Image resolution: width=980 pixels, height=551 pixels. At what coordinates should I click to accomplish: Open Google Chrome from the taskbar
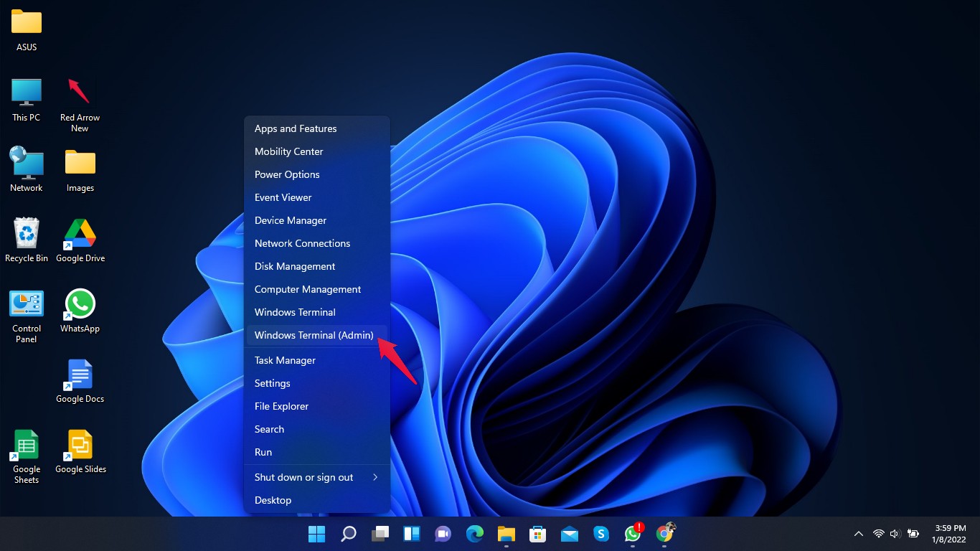pyautogui.click(x=665, y=534)
